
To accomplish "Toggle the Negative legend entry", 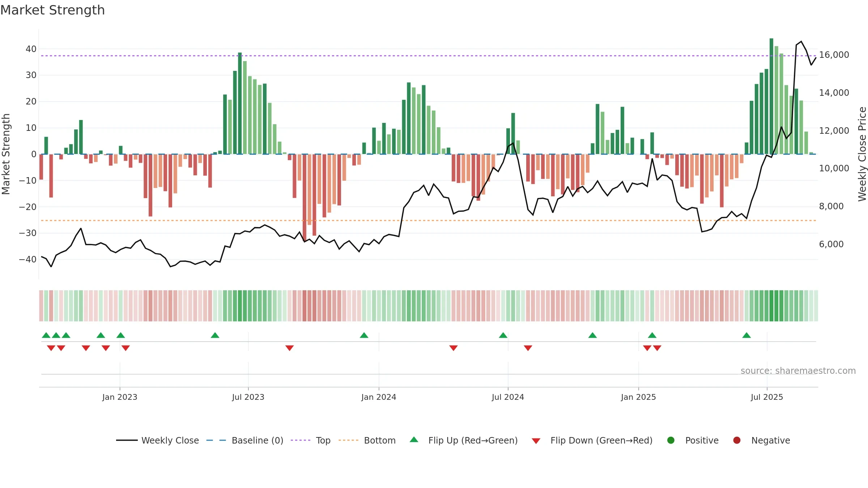I will pos(761,440).
